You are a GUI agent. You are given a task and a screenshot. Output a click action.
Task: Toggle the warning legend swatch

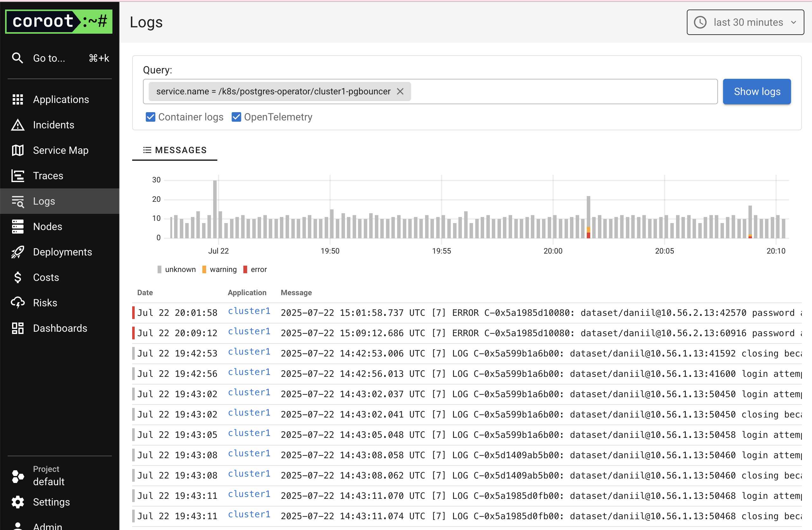point(204,269)
